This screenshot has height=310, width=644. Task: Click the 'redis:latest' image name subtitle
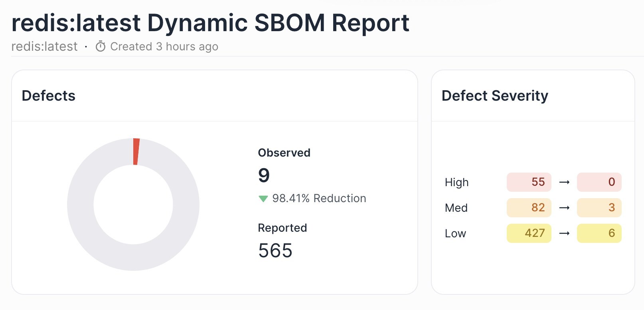(x=44, y=47)
